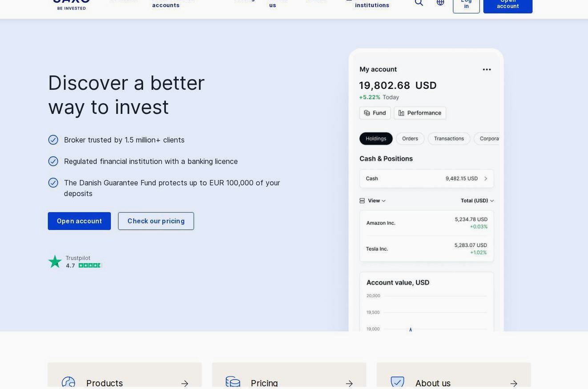Image resolution: width=588 pixels, height=389 pixels.
Task: Click the +5.22% Today change
Action: (x=379, y=97)
